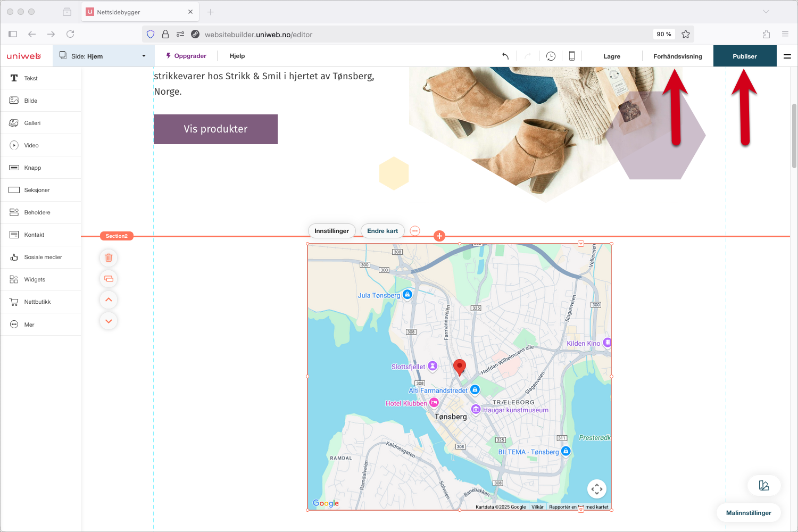Click the Vilkår link on map

point(538,507)
